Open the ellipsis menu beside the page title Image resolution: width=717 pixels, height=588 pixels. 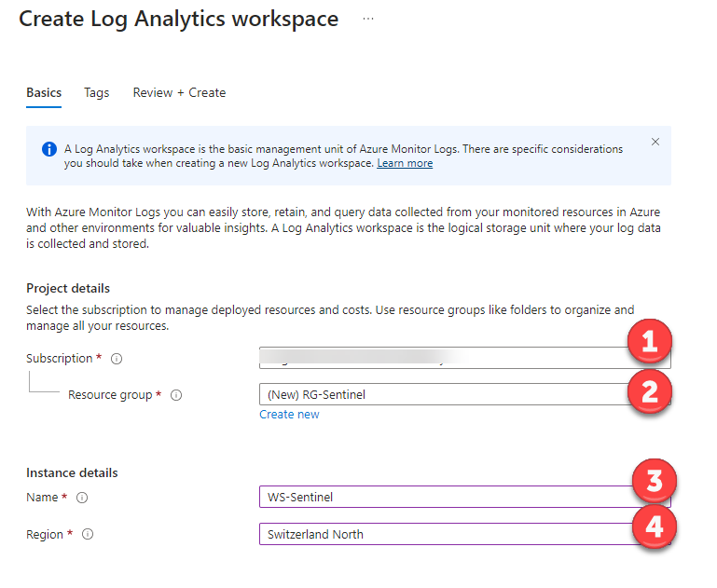pyautogui.click(x=368, y=19)
